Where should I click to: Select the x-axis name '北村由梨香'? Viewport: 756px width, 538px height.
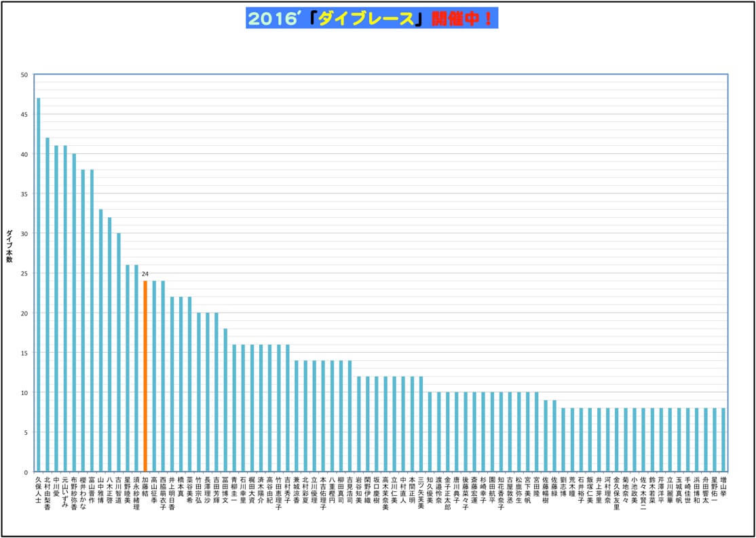48,493
